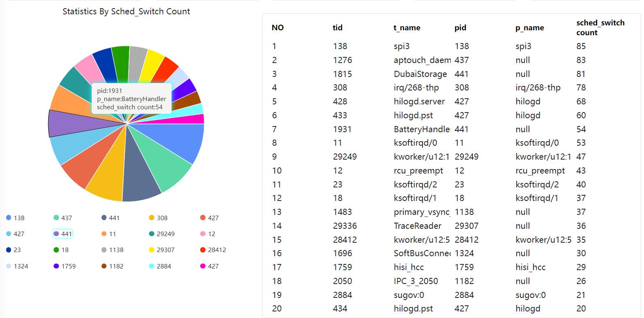Click the sched_switch count column header
This screenshot has width=644, height=318.
pyautogui.click(x=600, y=27)
